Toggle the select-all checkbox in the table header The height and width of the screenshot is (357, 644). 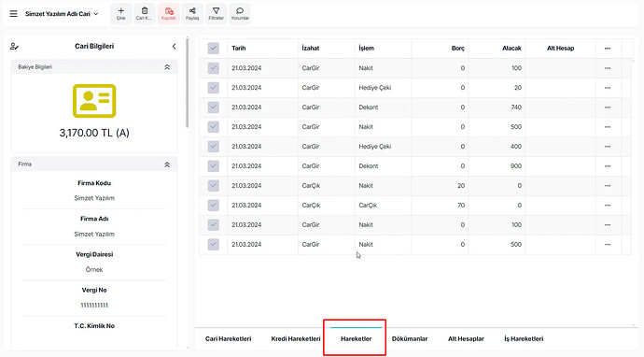click(213, 48)
